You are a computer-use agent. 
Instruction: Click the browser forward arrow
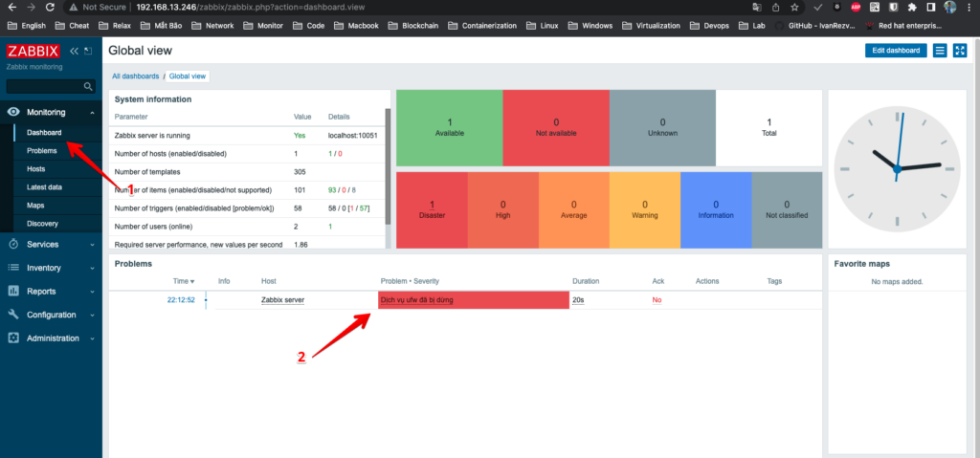pyautogui.click(x=32, y=8)
